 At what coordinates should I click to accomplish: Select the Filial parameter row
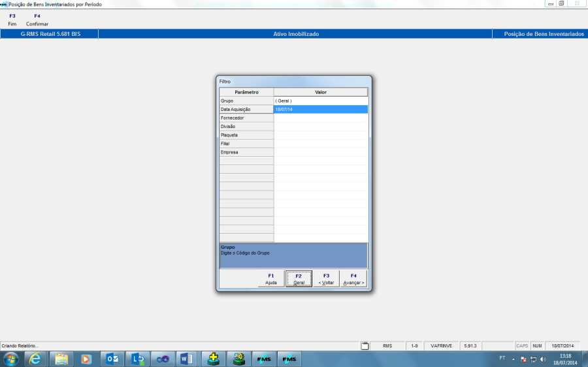(x=246, y=144)
